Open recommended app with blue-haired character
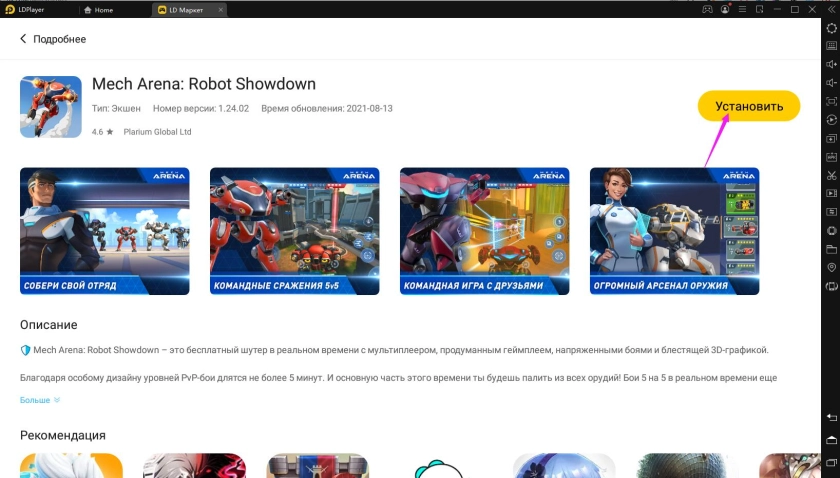 coord(564,465)
